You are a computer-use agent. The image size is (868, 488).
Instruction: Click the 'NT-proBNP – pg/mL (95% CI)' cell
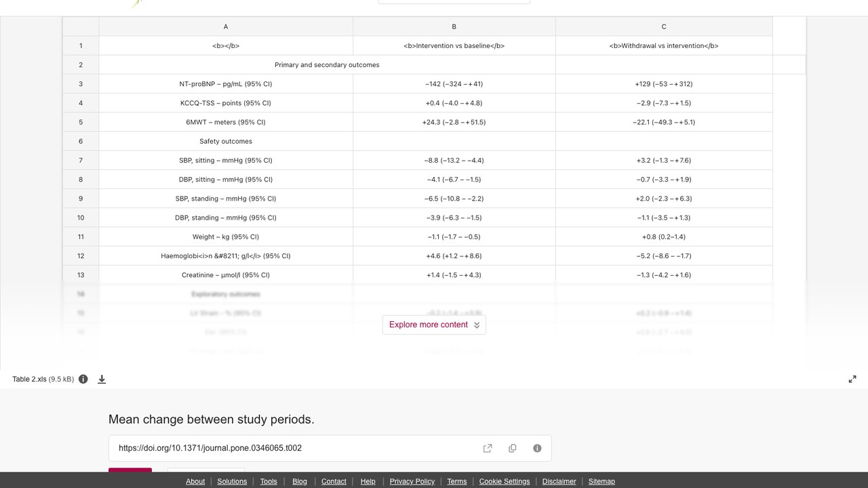[x=226, y=84]
